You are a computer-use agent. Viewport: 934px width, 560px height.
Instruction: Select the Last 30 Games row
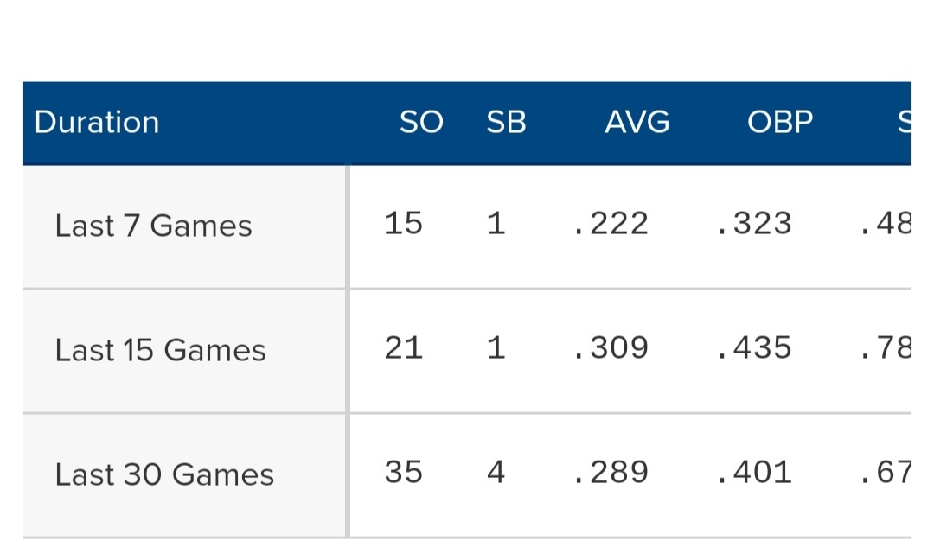[x=164, y=475]
